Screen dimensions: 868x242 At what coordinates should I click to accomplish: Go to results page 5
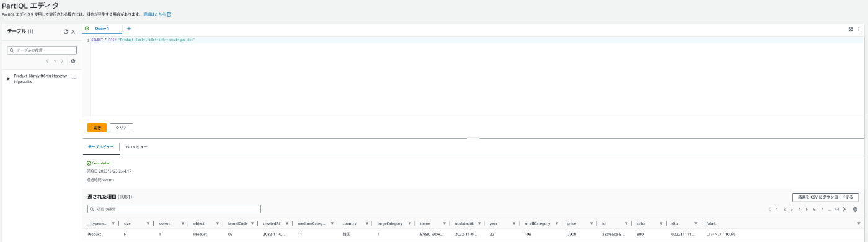(807, 210)
